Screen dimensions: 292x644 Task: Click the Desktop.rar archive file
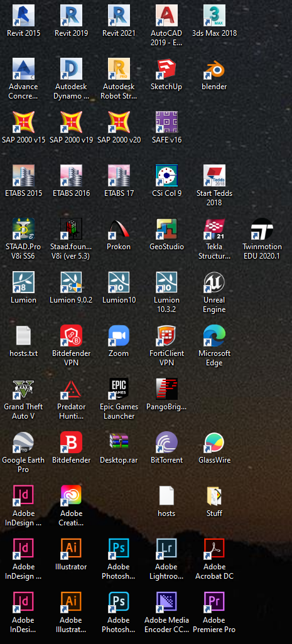click(119, 443)
